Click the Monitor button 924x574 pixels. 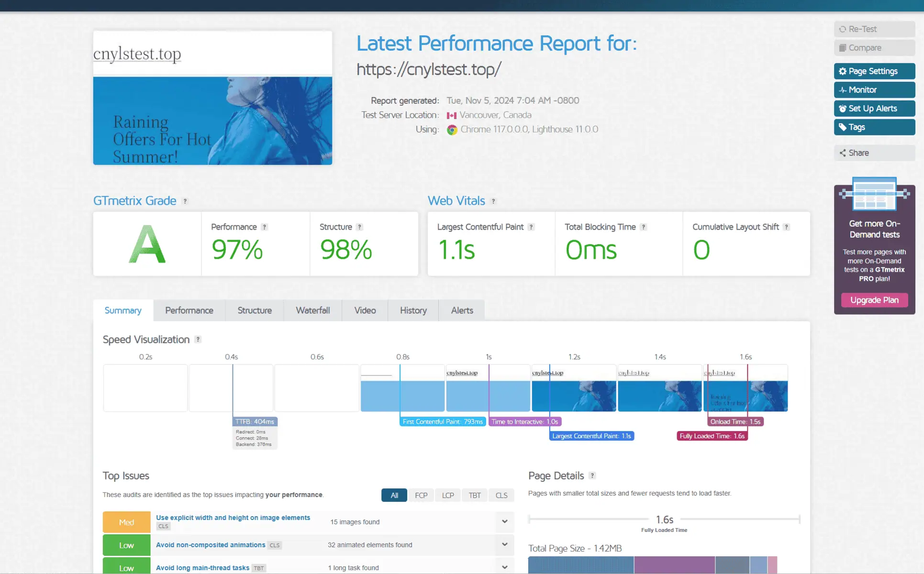[x=874, y=90]
